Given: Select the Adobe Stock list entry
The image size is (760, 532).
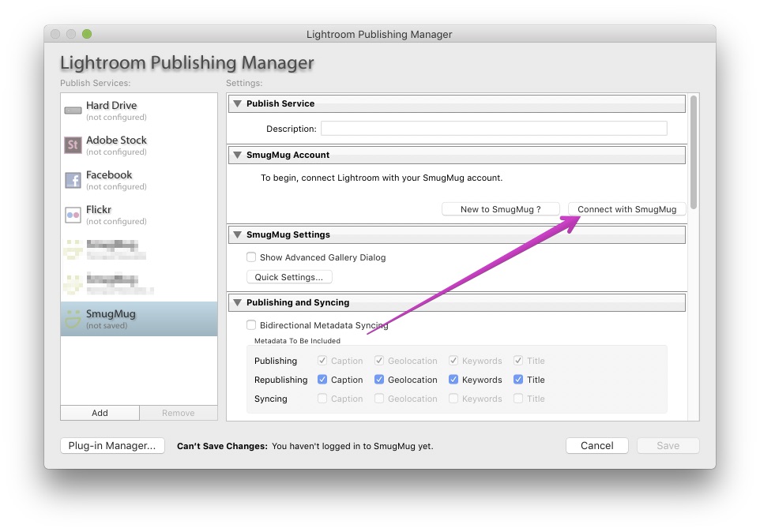Looking at the screenshot, I should [139, 145].
